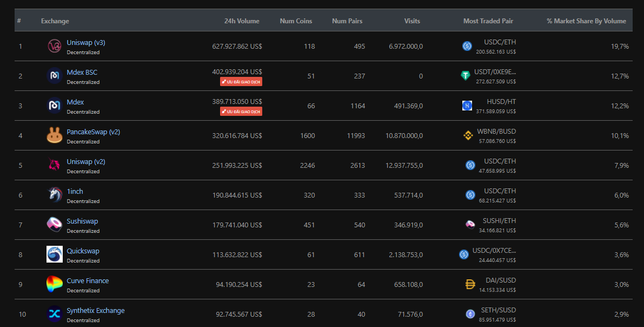This screenshot has width=644, height=327.
Task: Click the 94.190.254 US$ volume value
Action: 238,285
